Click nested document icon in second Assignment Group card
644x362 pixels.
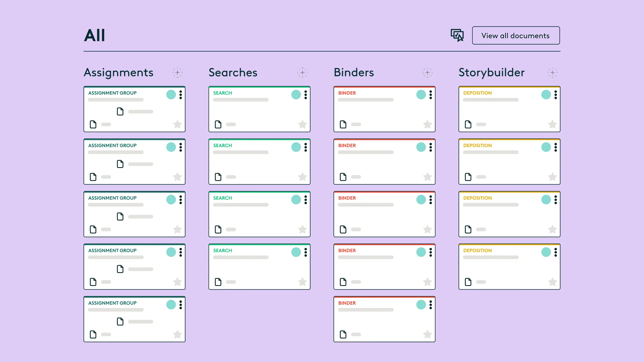click(x=120, y=164)
